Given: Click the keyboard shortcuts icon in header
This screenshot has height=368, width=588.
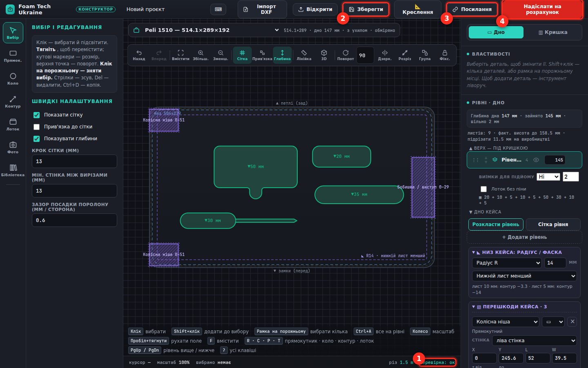Looking at the screenshot, I should click(218, 9).
